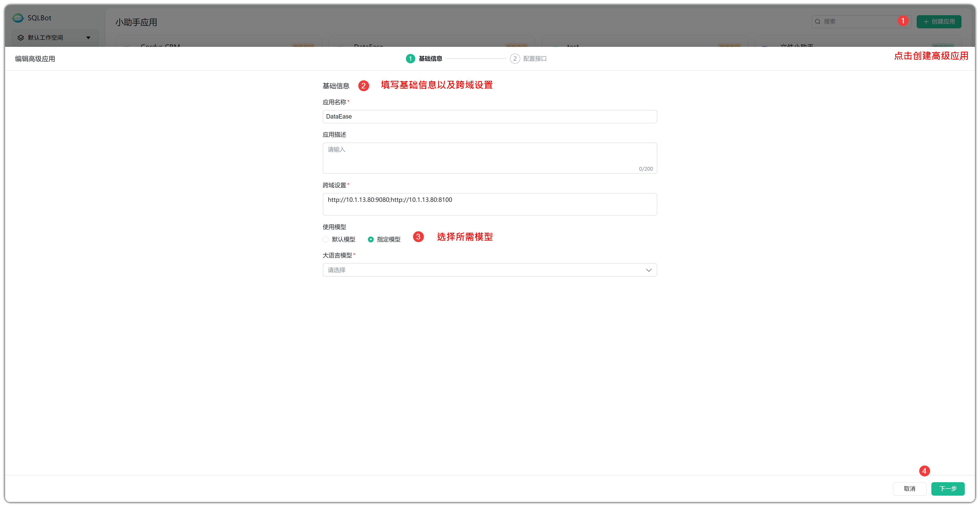Click the 小助手应用 page heading
Image resolution: width=980 pixels, height=507 pixels.
point(136,23)
